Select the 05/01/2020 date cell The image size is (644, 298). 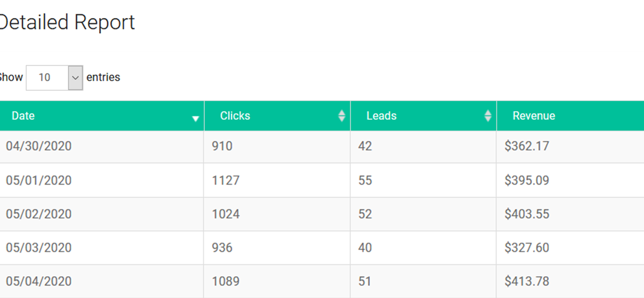pyautogui.click(x=39, y=180)
